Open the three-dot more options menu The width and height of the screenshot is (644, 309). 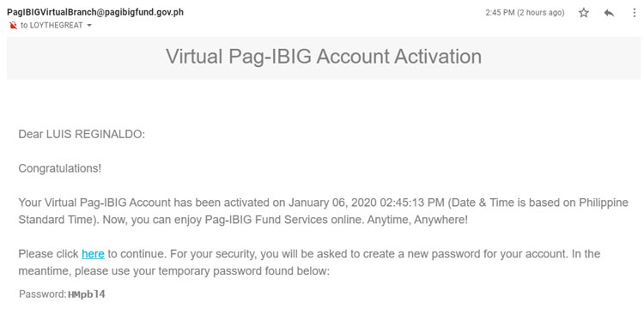pos(635,13)
